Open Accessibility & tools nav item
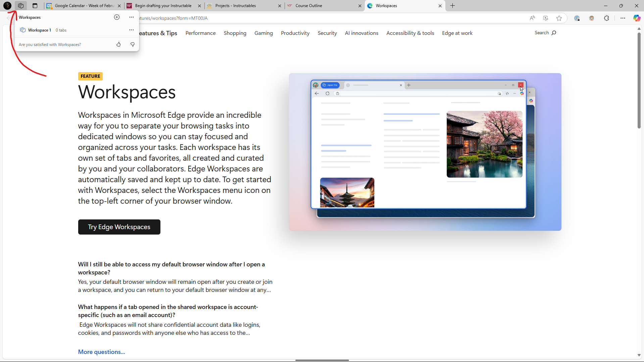 pyautogui.click(x=410, y=33)
